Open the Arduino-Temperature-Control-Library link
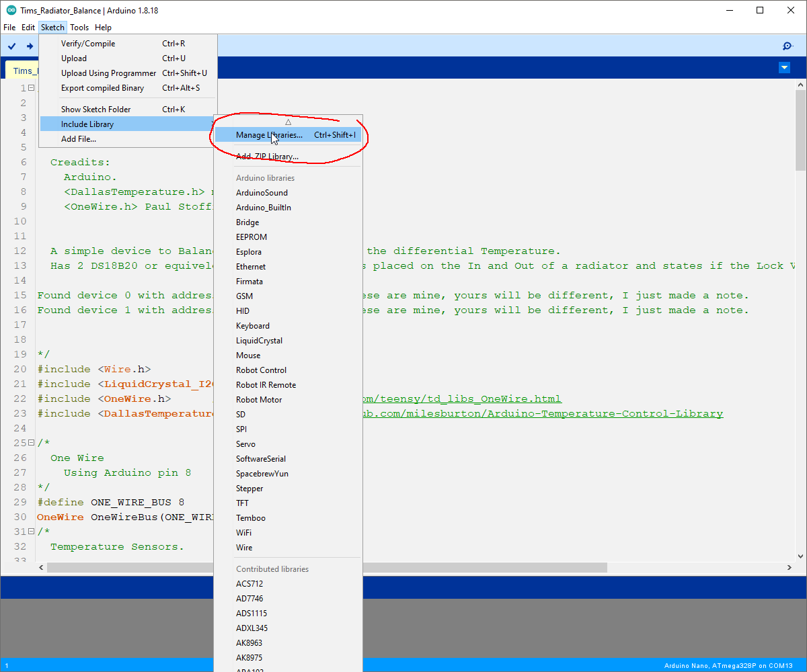This screenshot has width=807, height=672. point(543,414)
